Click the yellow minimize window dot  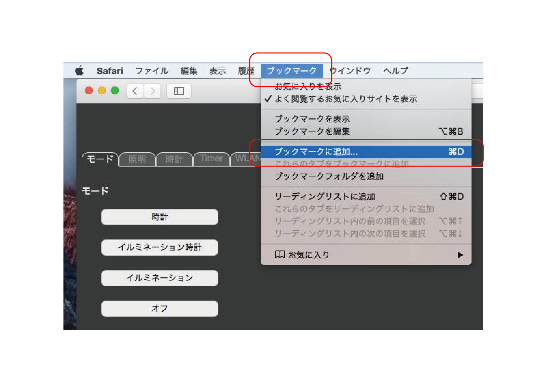102,90
